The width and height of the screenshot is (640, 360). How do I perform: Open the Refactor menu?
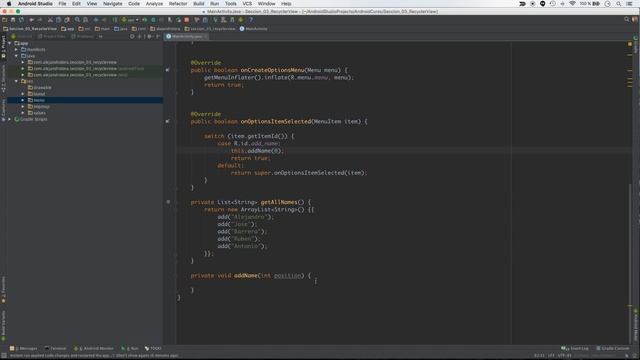pyautogui.click(x=178, y=4)
